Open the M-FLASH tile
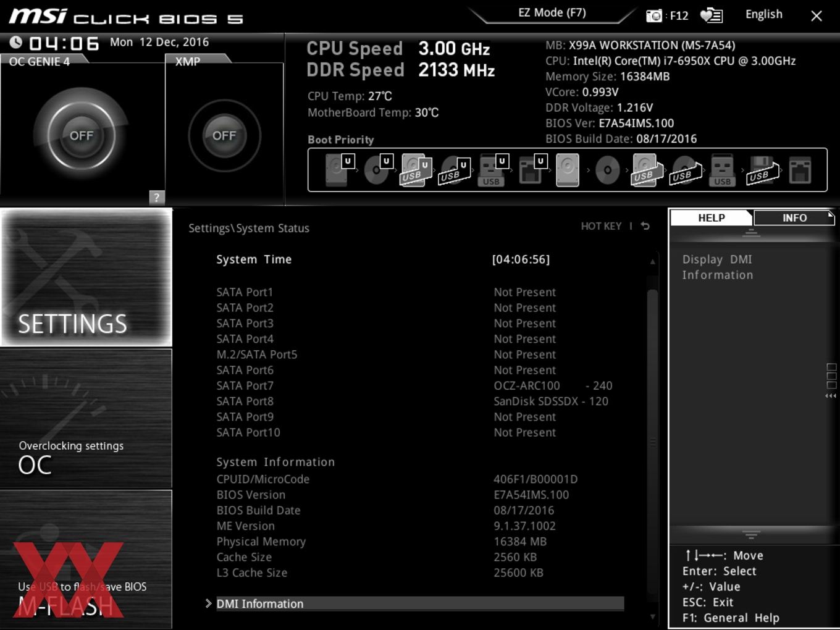840x630 pixels. point(86,560)
